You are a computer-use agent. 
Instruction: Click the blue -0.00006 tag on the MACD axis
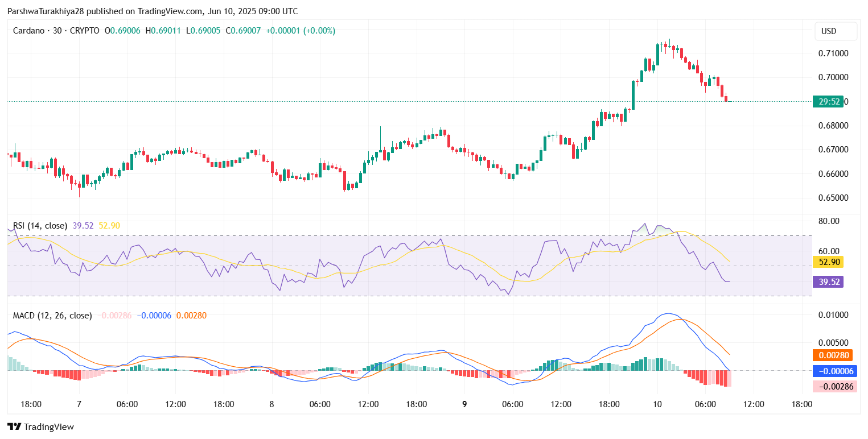[x=835, y=371]
